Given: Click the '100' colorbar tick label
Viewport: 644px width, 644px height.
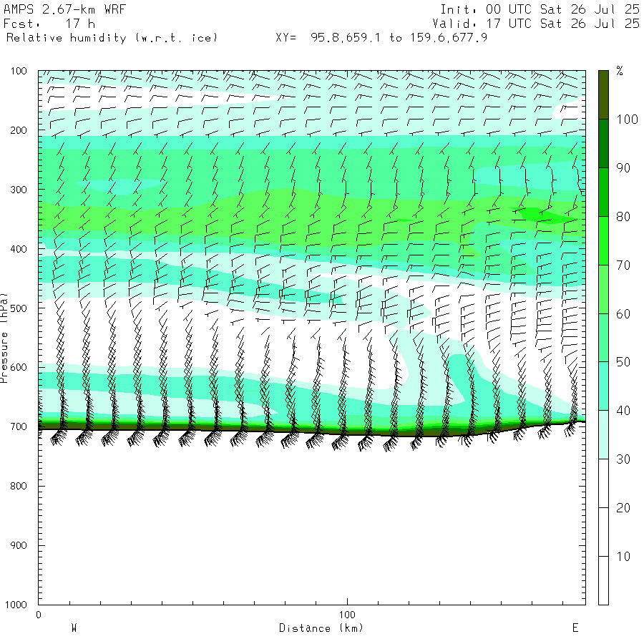Looking at the screenshot, I should [627, 119].
